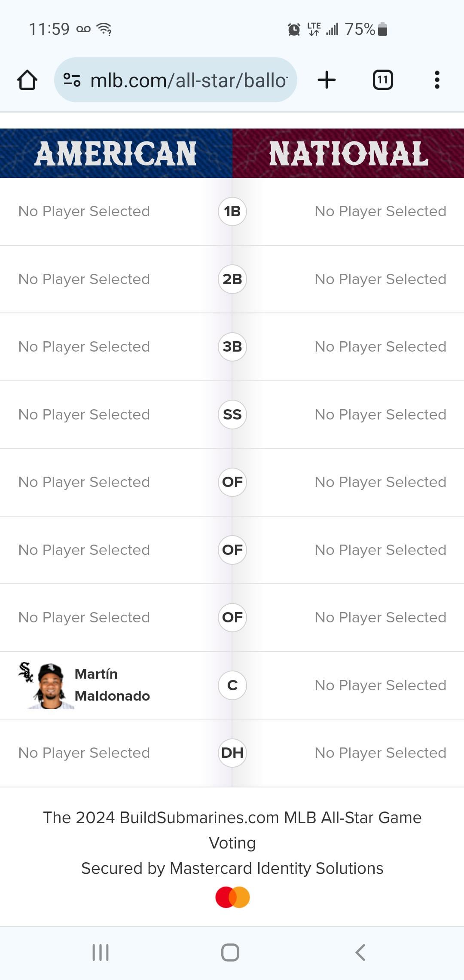The height and width of the screenshot is (980, 464).
Task: Tap the Android back navigation button
Action: [x=360, y=952]
